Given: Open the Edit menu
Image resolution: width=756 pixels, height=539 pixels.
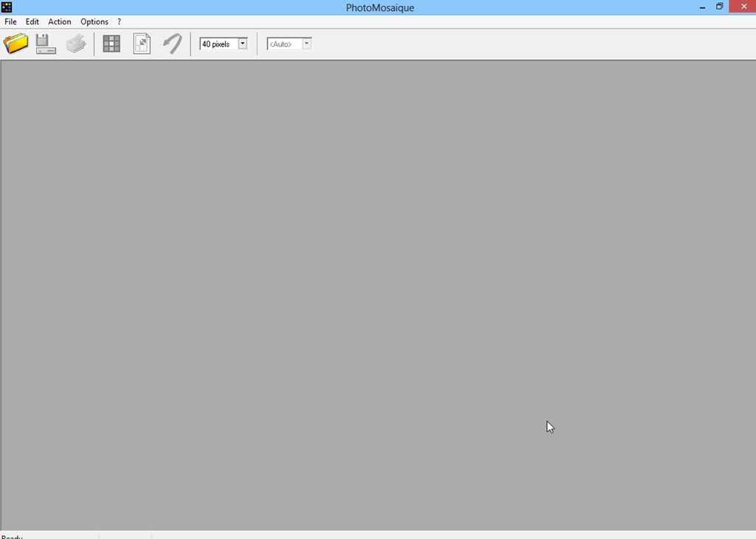Looking at the screenshot, I should [32, 21].
